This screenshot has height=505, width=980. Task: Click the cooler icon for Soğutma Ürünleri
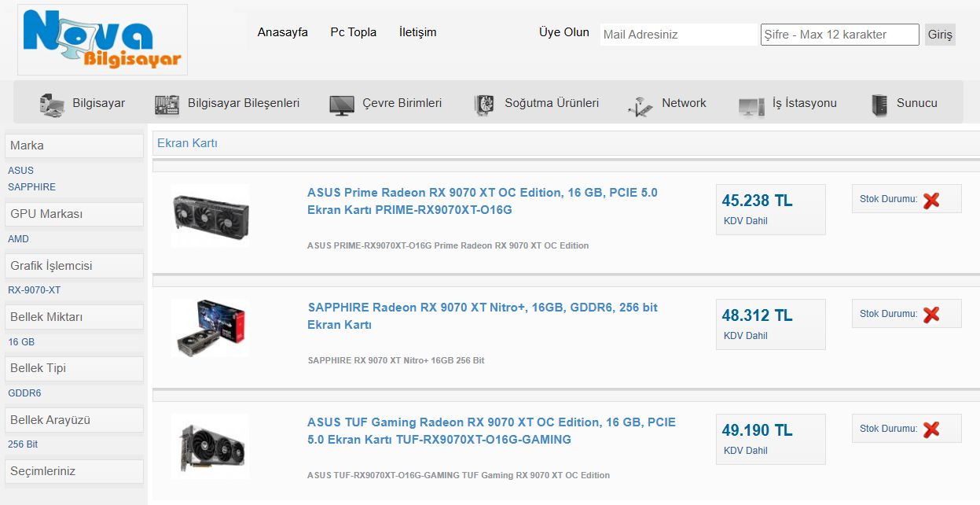[483, 105]
